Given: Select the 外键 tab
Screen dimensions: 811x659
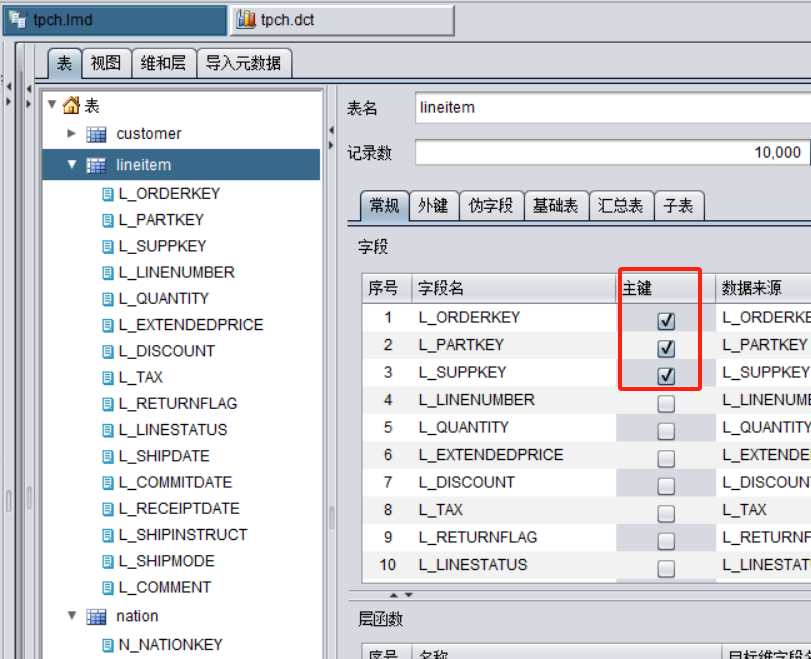Looking at the screenshot, I should coord(433,206).
